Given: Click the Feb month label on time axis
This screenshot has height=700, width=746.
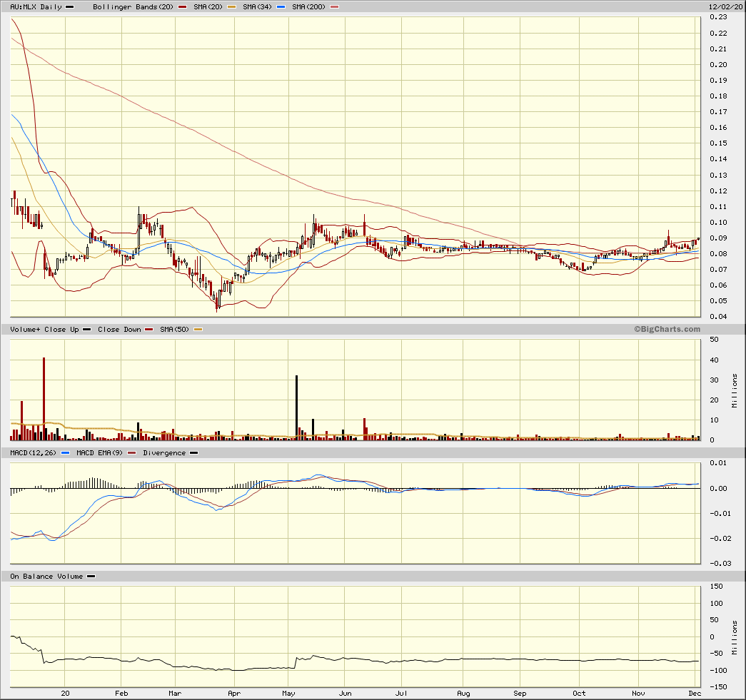Looking at the screenshot, I should coord(121,694).
